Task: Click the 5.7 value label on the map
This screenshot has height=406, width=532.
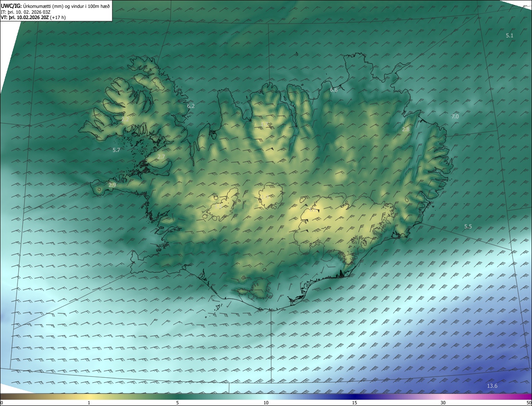Action: (116, 150)
